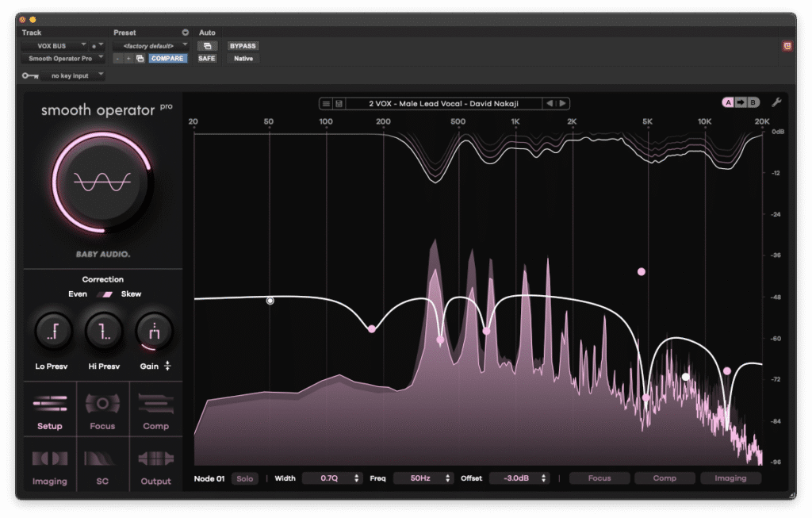The image size is (812, 518).
Task: Adjust the Freq 50Hz stepper arrows
Action: (x=447, y=478)
